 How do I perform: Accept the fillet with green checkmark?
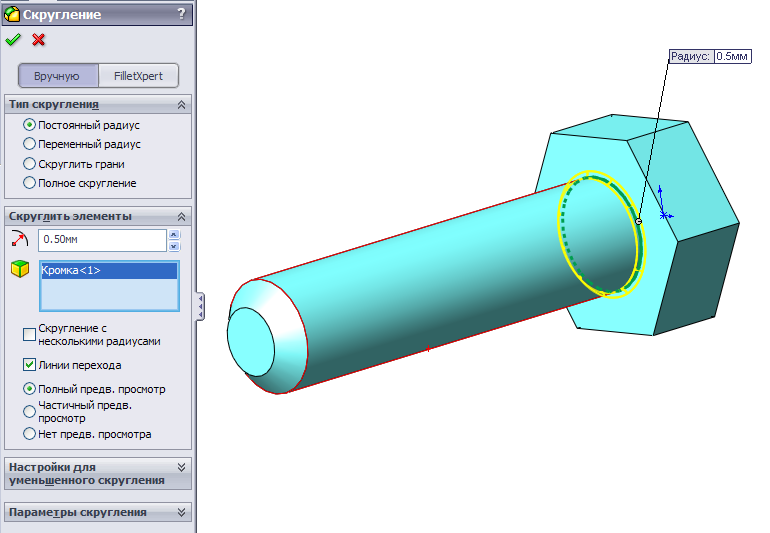click(13, 40)
